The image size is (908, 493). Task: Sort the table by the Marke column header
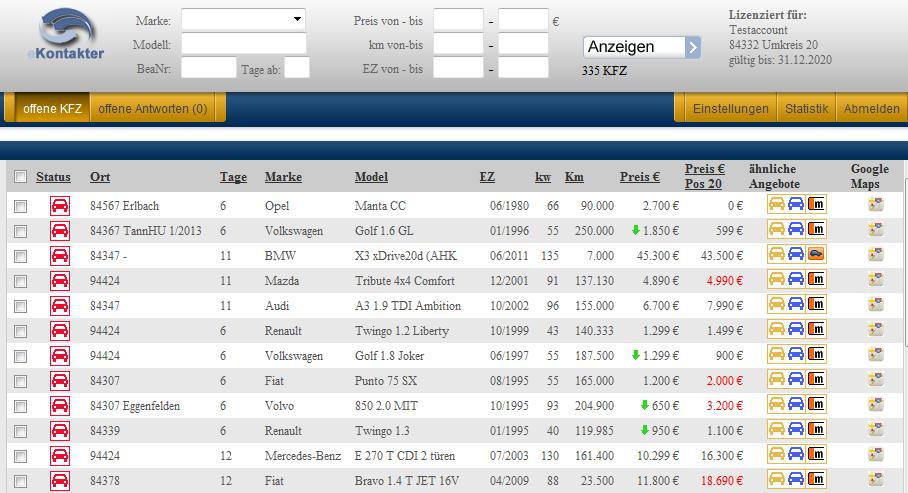pyautogui.click(x=283, y=177)
